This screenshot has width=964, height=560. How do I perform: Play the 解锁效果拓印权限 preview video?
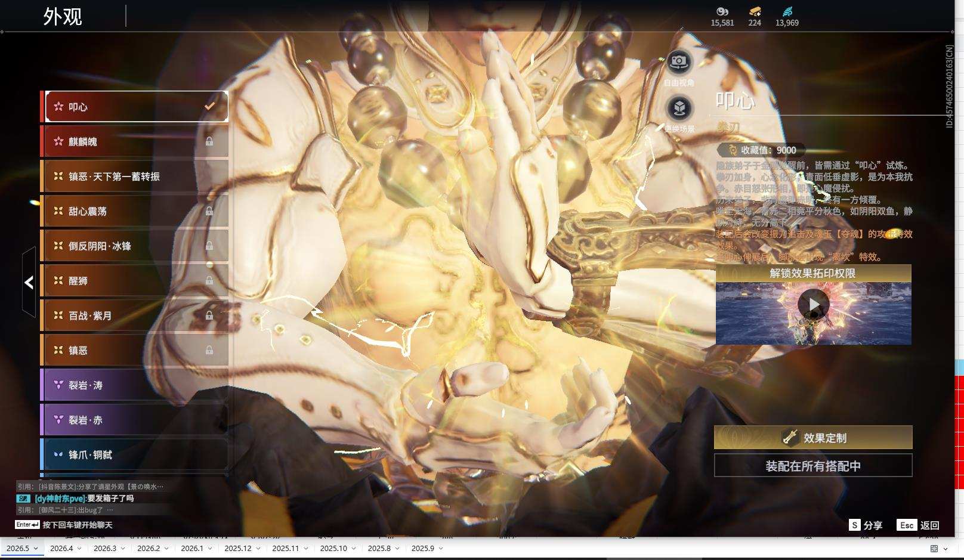[814, 305]
